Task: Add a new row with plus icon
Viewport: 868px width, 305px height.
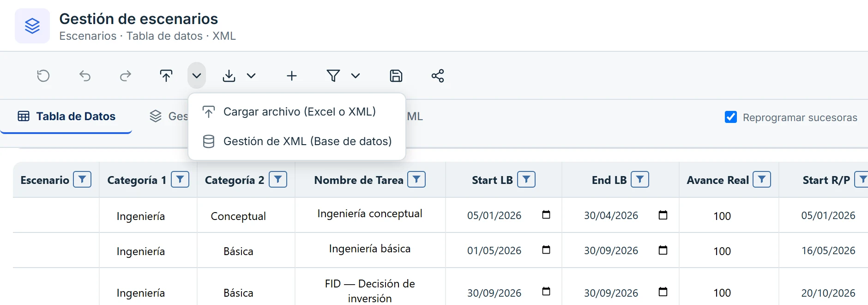Action: pos(292,76)
